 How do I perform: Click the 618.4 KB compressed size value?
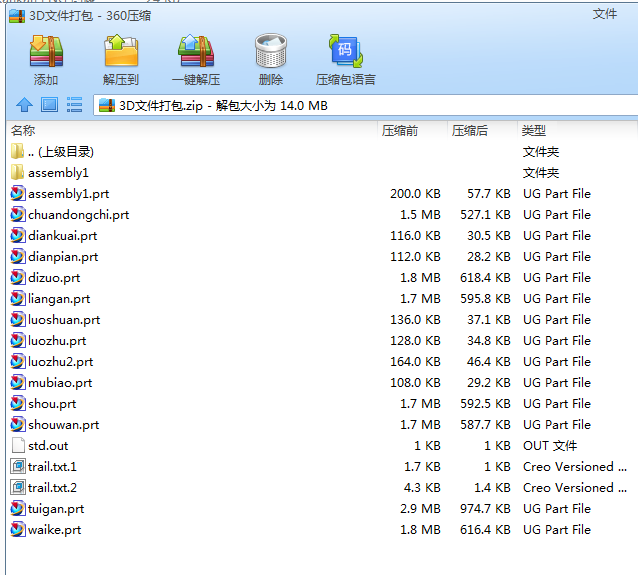point(485,278)
